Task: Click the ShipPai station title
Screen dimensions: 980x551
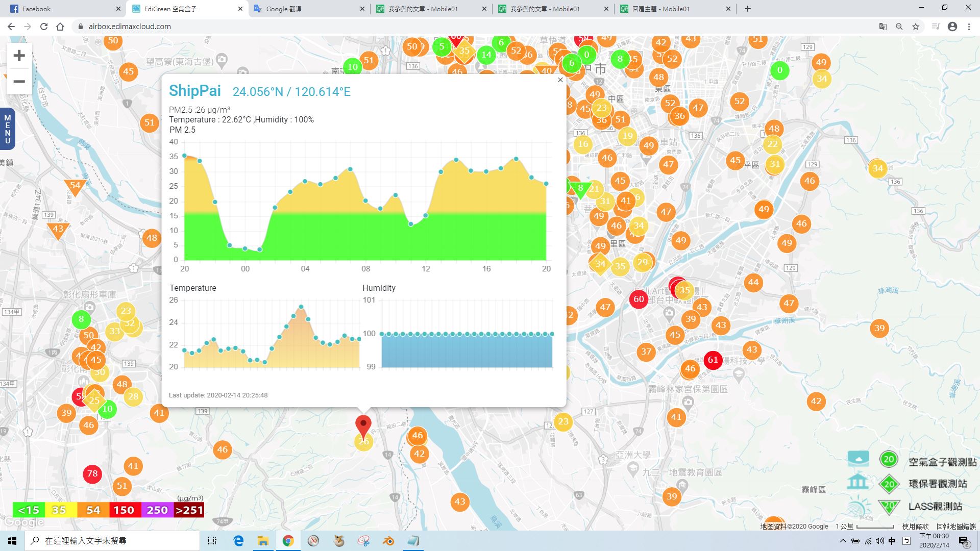Action: [195, 91]
